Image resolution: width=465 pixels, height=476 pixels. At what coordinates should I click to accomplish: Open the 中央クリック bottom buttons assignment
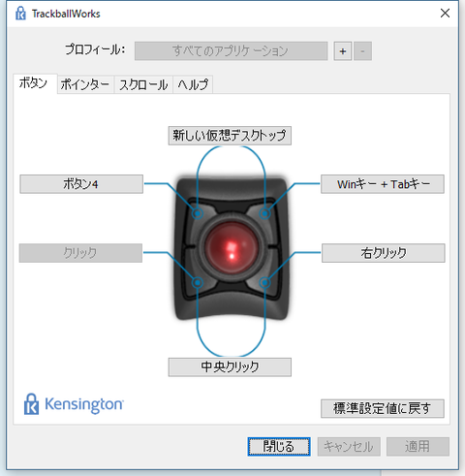click(x=230, y=367)
